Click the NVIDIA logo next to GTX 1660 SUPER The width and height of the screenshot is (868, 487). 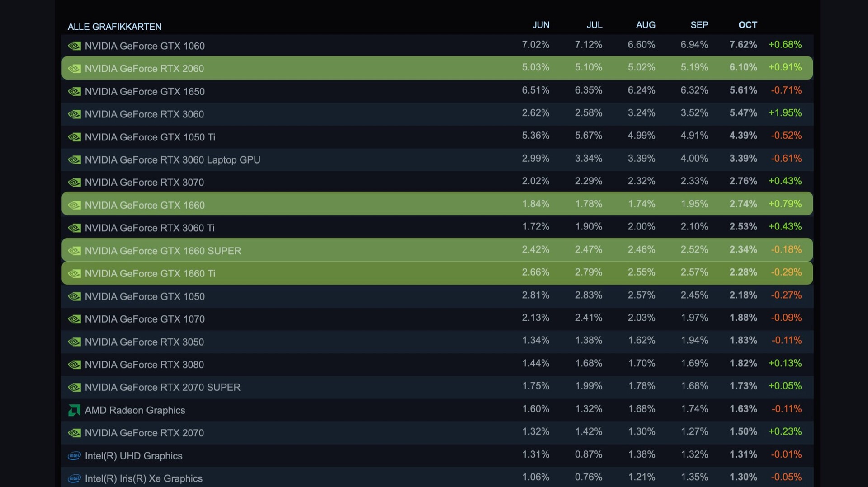point(74,251)
